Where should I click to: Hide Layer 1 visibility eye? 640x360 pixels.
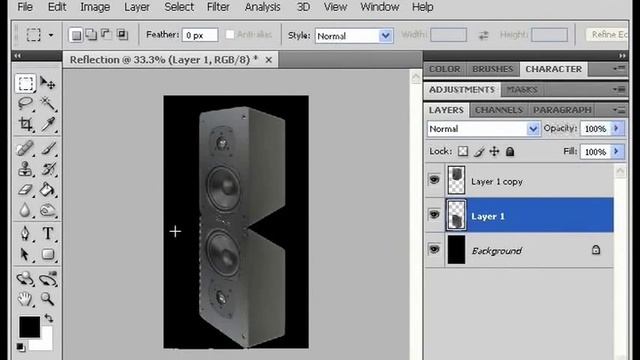tap(434, 214)
